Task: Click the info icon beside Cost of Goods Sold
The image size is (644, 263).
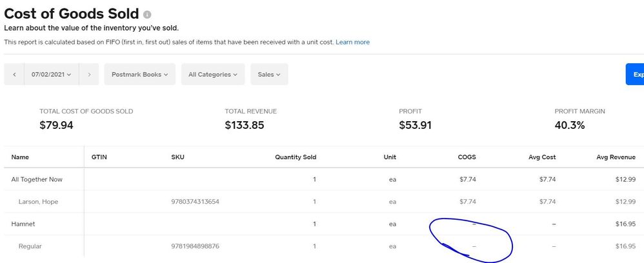Action: tap(148, 14)
